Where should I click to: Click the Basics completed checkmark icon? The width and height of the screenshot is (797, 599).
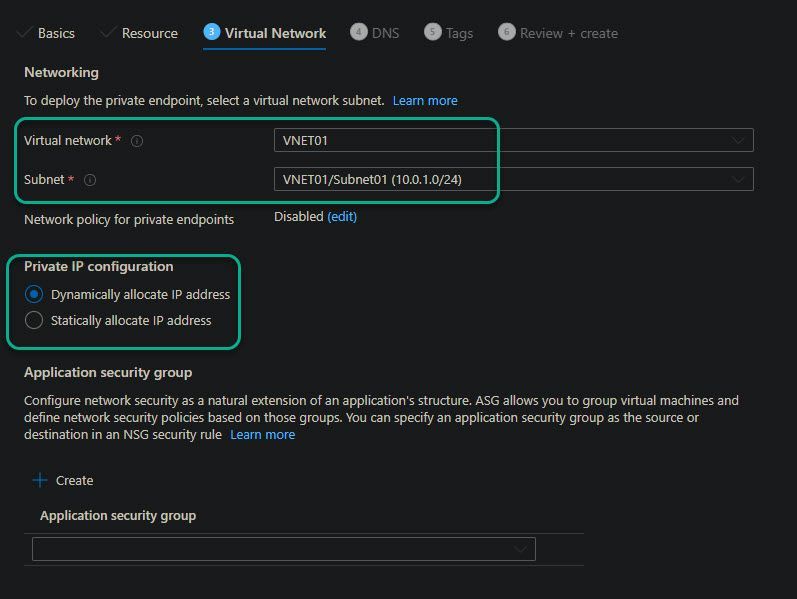coord(24,33)
